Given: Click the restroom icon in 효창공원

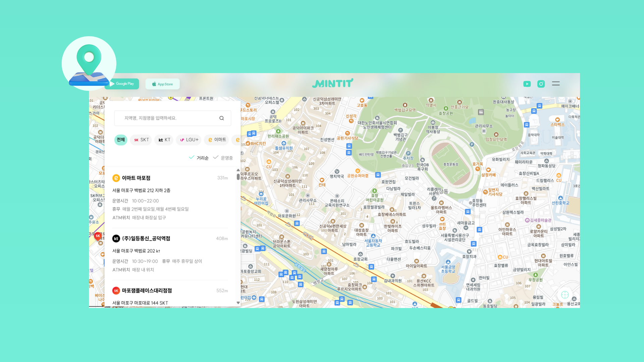Looking at the screenshot, I should click(x=481, y=112).
